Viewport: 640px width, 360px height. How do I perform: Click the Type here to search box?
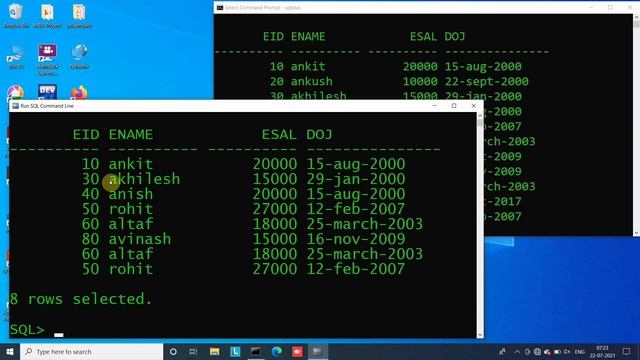(91, 351)
